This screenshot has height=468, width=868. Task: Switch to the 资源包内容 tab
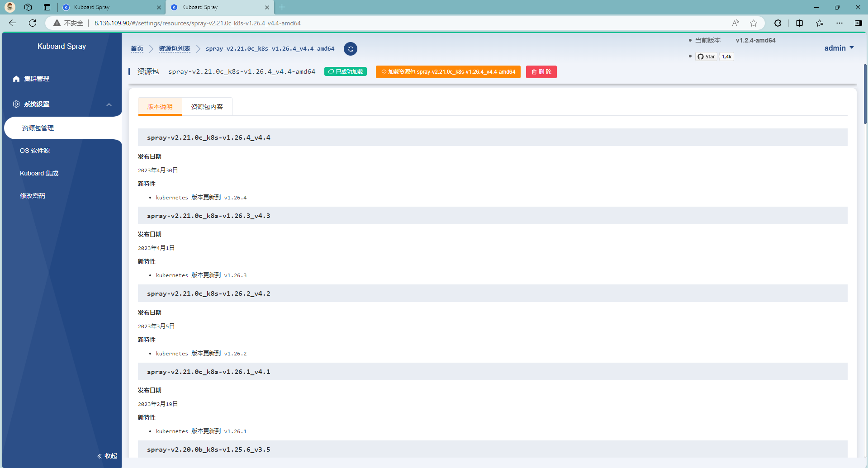point(207,107)
